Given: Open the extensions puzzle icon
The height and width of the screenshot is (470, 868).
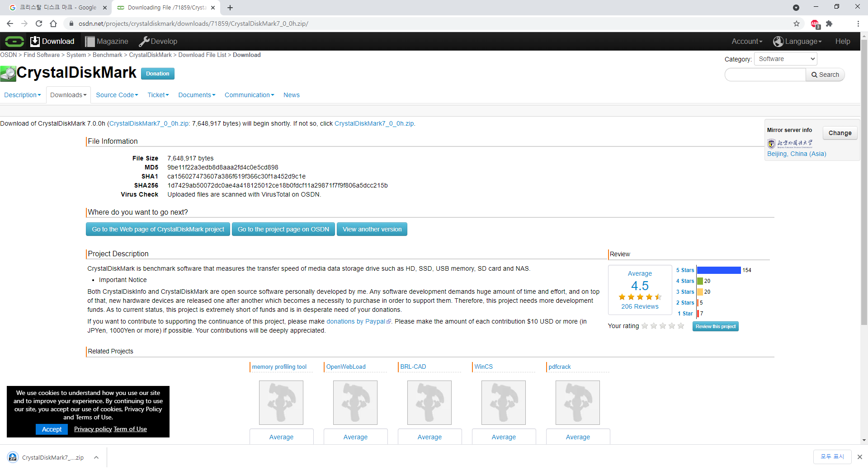Looking at the screenshot, I should pos(829,23).
